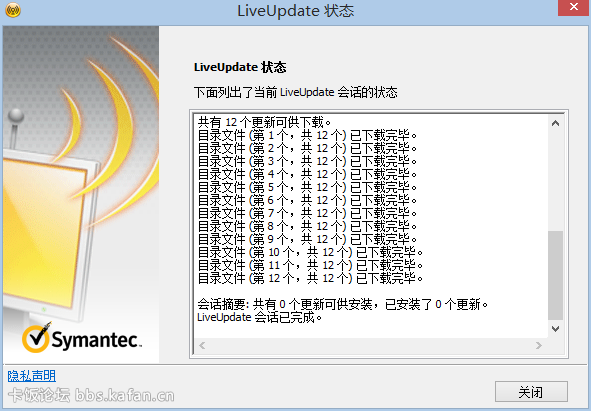Click the log line for 第 4 个

(308, 174)
